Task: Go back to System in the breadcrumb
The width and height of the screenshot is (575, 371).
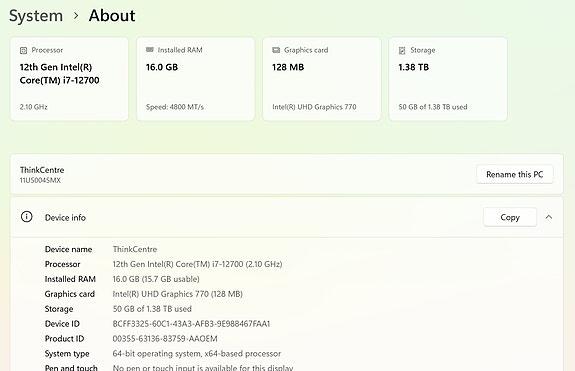Action: click(36, 16)
